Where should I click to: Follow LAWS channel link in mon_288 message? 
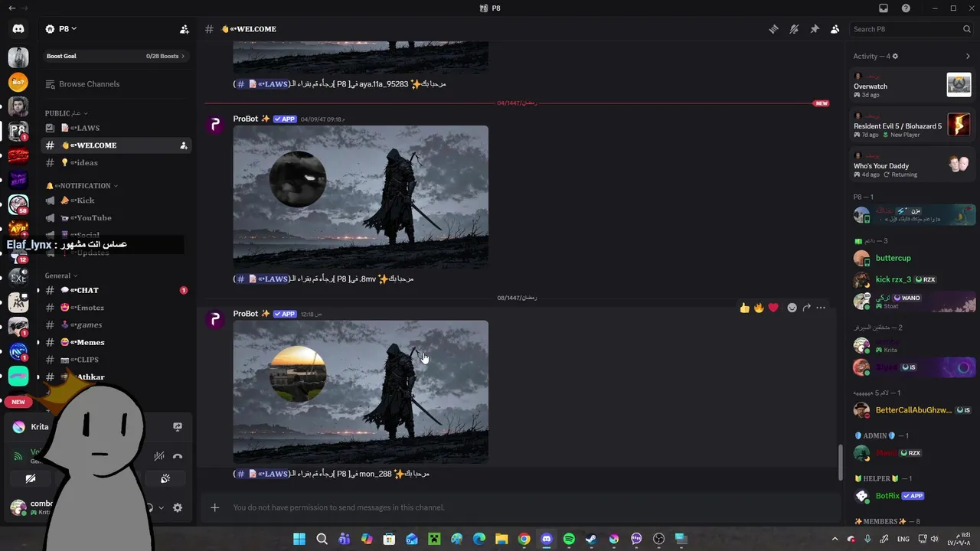(x=262, y=474)
